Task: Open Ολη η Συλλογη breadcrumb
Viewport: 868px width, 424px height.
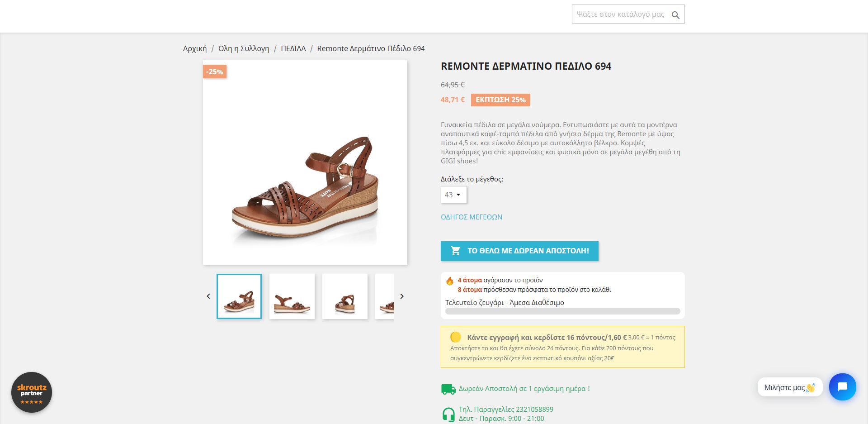Action: coord(244,48)
